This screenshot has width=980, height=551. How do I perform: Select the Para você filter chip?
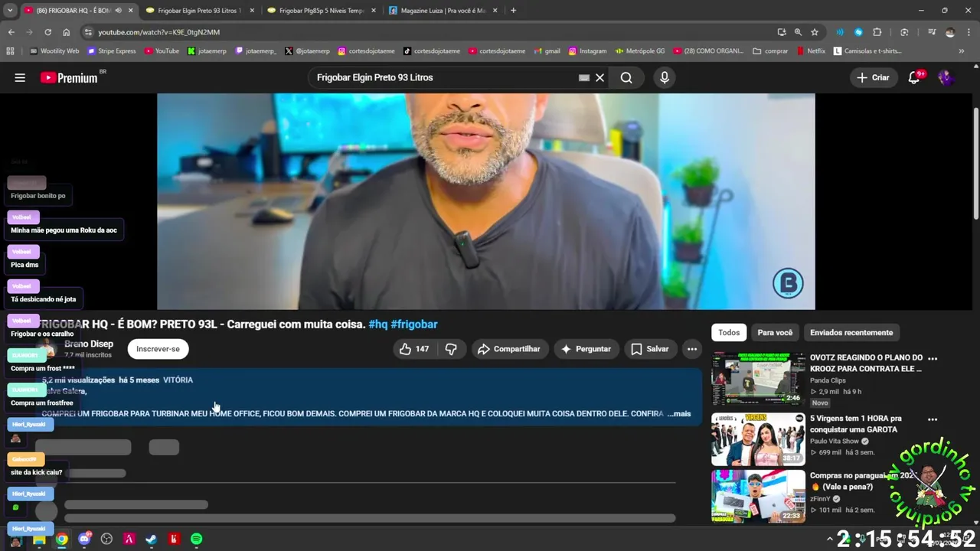[x=775, y=332]
